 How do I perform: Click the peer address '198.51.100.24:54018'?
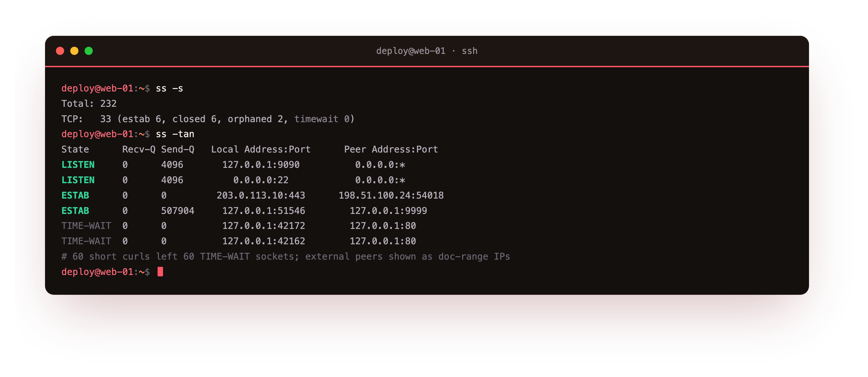coord(391,195)
